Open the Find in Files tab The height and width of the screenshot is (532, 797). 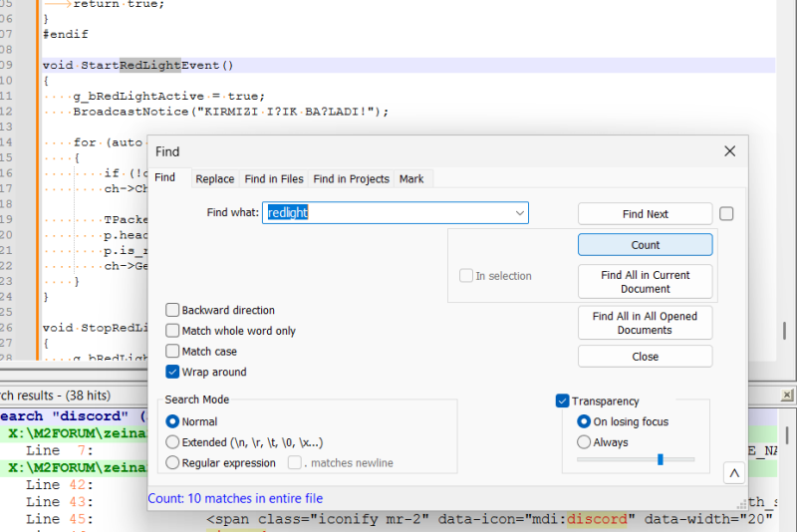click(274, 179)
